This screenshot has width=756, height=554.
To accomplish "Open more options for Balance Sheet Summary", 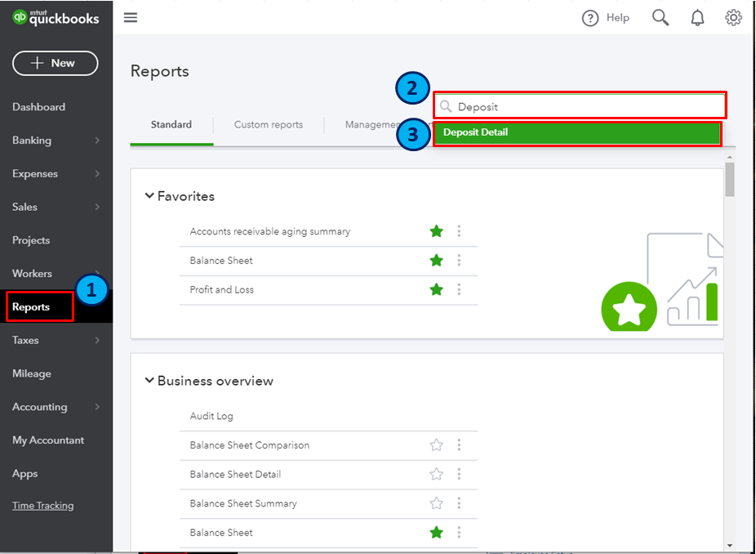I will (x=459, y=503).
